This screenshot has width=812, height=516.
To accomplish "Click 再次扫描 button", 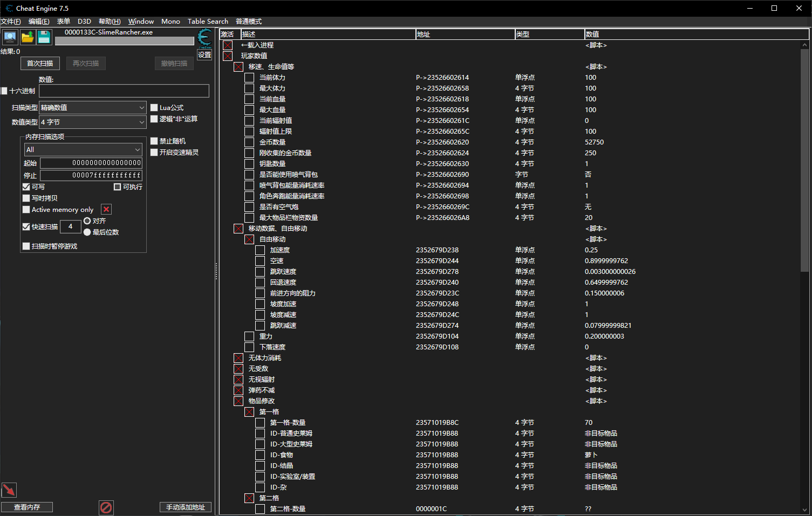I will point(86,64).
